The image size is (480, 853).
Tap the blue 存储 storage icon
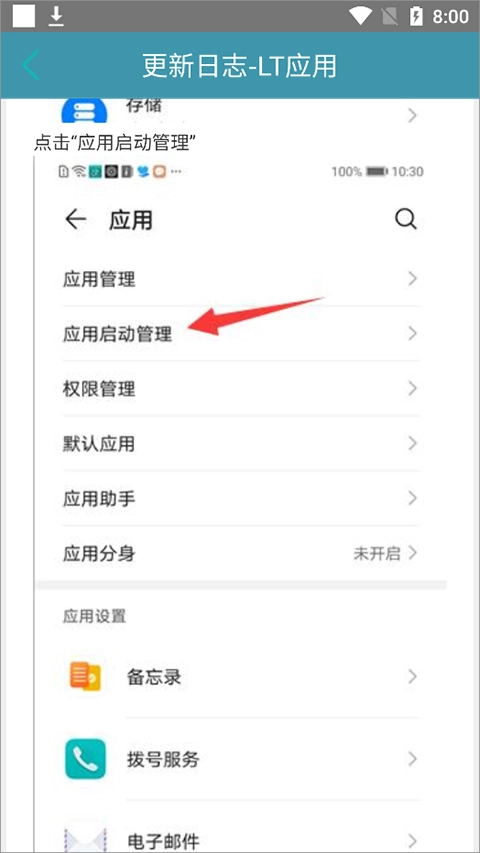click(84, 112)
